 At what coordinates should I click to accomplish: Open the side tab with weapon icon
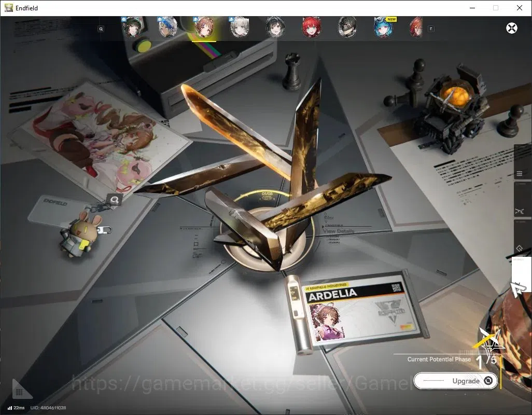pyautogui.click(x=523, y=200)
